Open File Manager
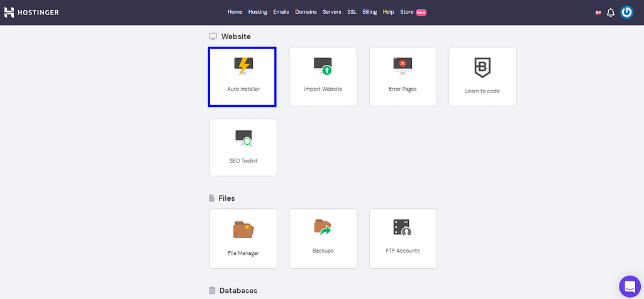 [x=243, y=239]
